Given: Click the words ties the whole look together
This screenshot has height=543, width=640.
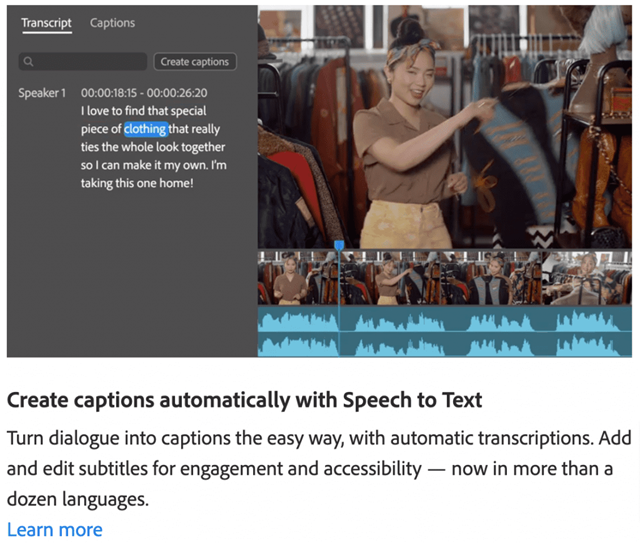Looking at the screenshot, I should [x=153, y=147].
